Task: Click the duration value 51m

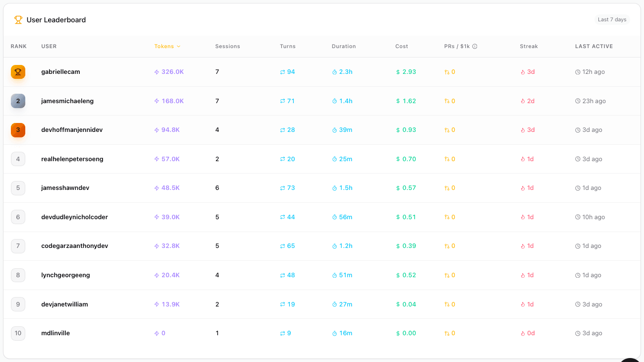Action: point(346,275)
